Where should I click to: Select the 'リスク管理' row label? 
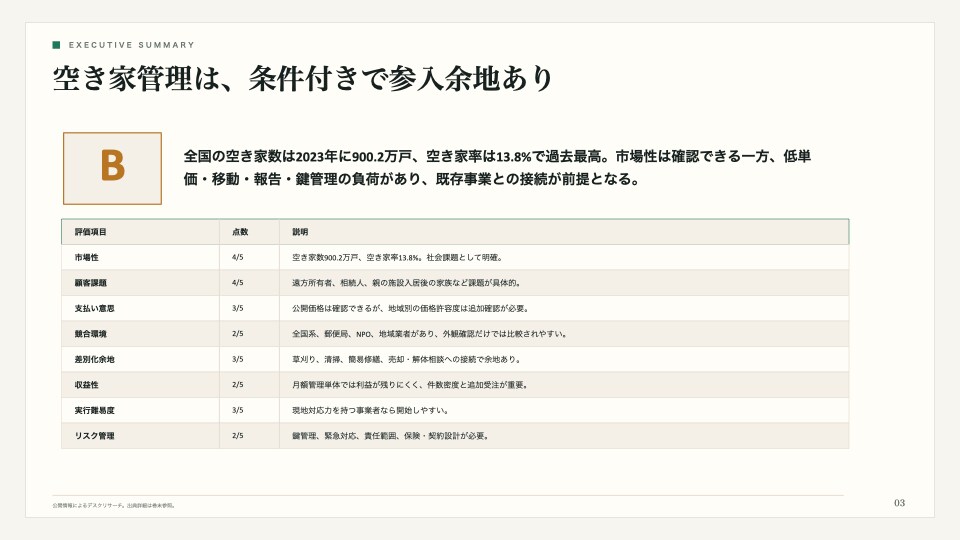pos(94,436)
